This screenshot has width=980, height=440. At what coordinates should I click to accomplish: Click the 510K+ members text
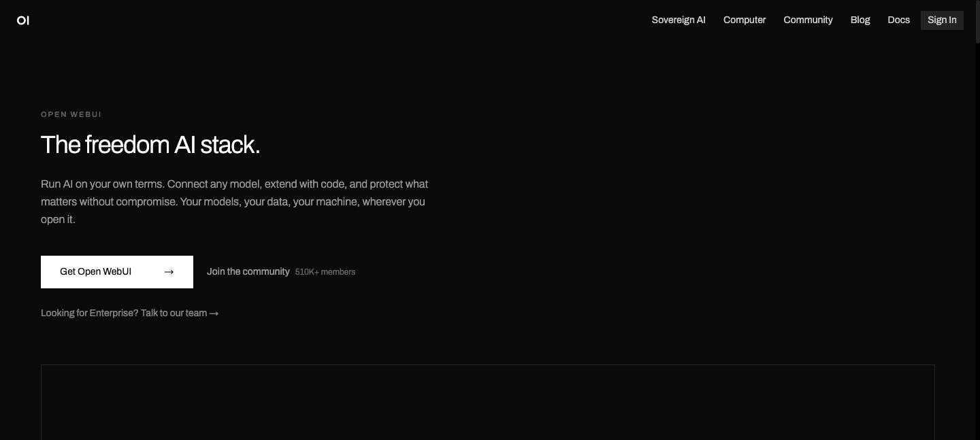[x=325, y=272]
